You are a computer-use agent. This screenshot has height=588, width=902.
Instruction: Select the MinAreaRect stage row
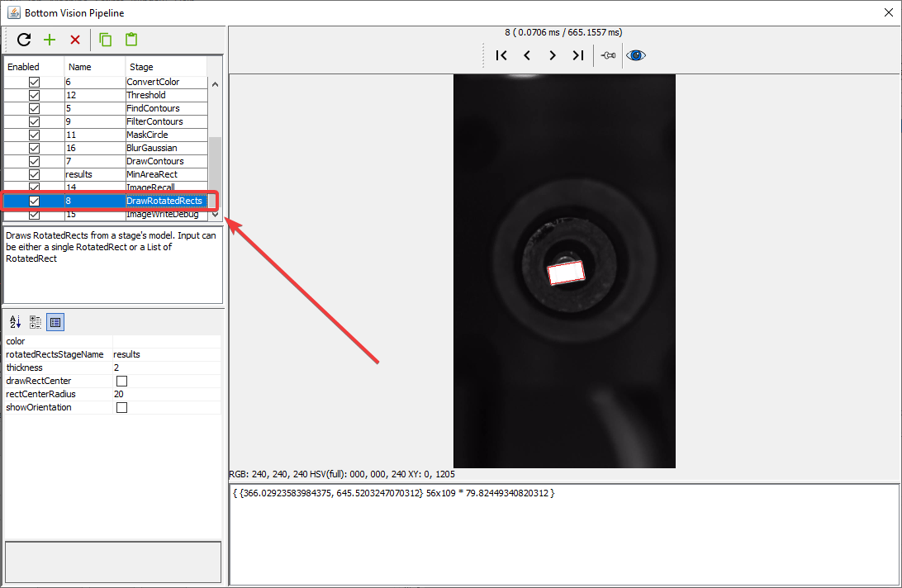point(151,174)
